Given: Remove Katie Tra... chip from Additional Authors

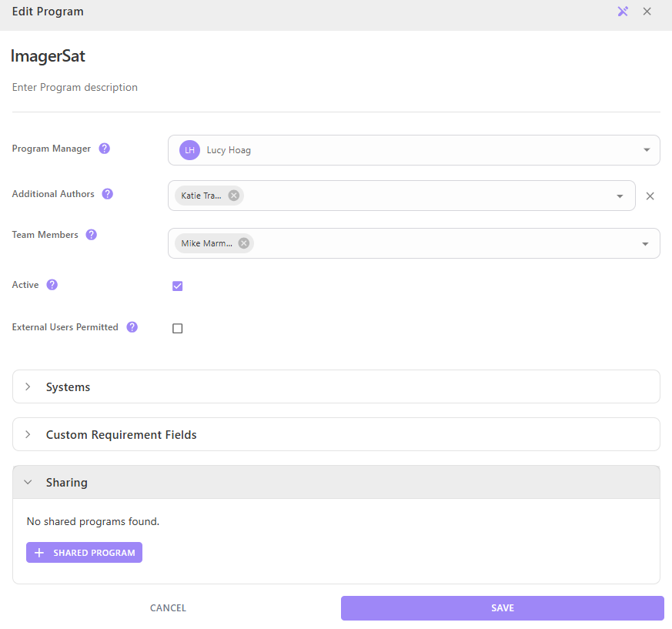Looking at the screenshot, I should (x=234, y=196).
